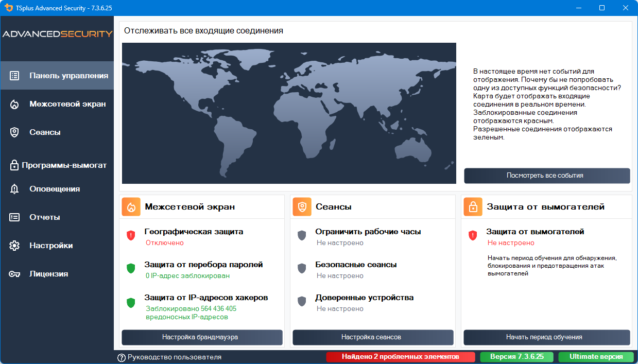The image size is (638, 364).
Task: Click Географическая защита heading
Action: click(194, 232)
